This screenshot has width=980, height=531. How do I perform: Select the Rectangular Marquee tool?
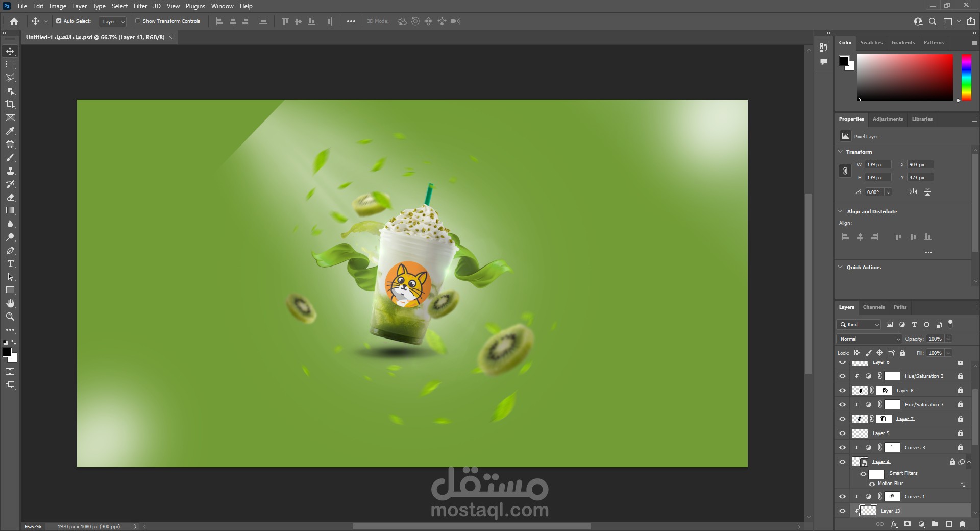pyautogui.click(x=10, y=64)
